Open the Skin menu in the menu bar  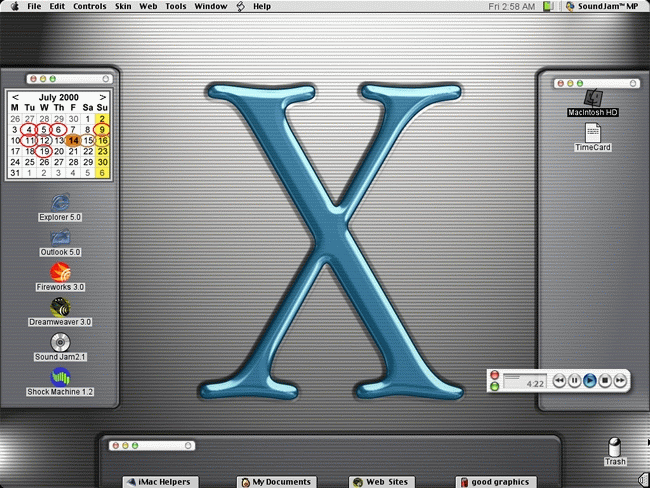click(x=123, y=6)
